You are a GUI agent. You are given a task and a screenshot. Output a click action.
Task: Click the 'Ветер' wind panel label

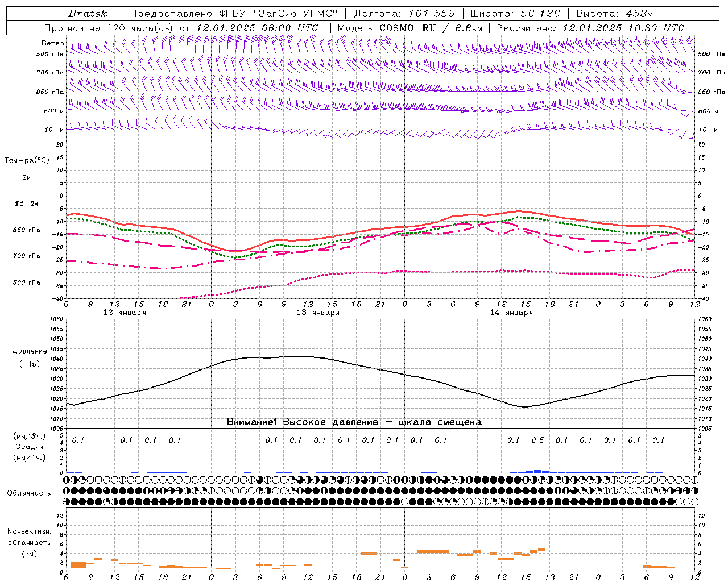coord(52,43)
